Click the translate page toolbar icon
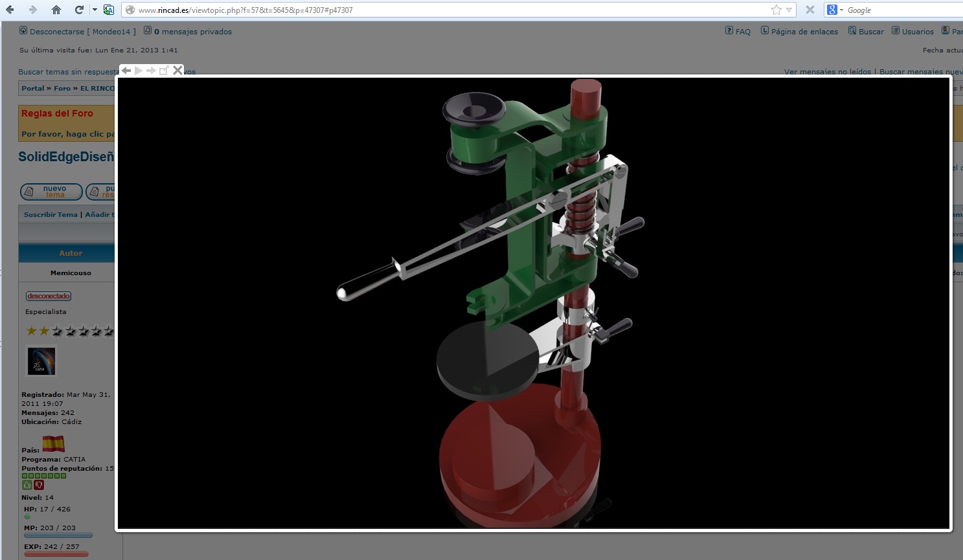Viewport: 963px width, 560px height. click(x=109, y=10)
